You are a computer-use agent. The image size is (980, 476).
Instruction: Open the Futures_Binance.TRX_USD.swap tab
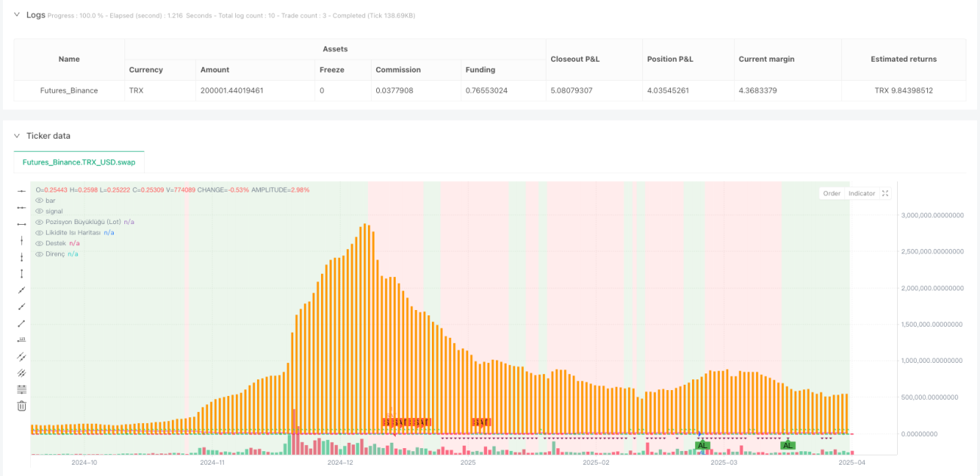click(79, 162)
